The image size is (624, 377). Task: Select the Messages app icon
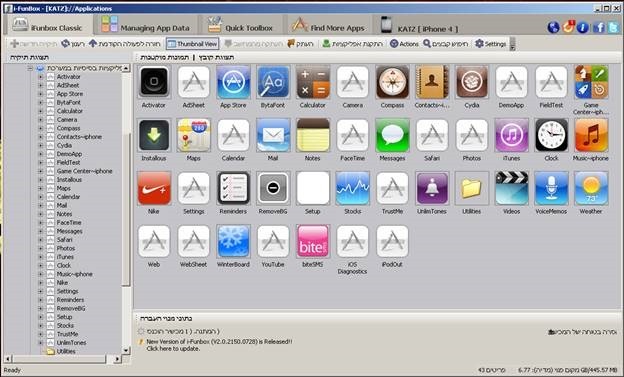point(392,135)
